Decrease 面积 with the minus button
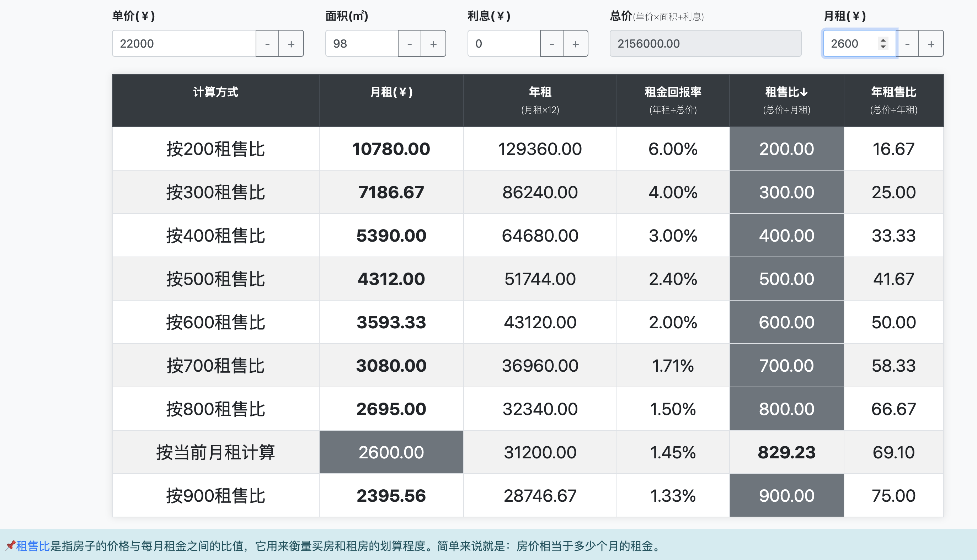The image size is (977, 560). click(x=410, y=44)
